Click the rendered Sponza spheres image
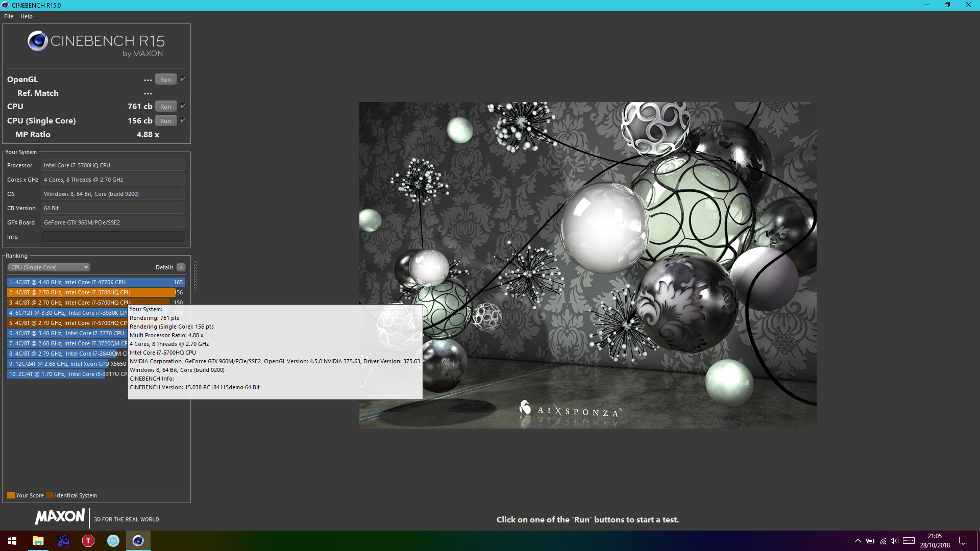Screen dimensions: 980x551 587,265
